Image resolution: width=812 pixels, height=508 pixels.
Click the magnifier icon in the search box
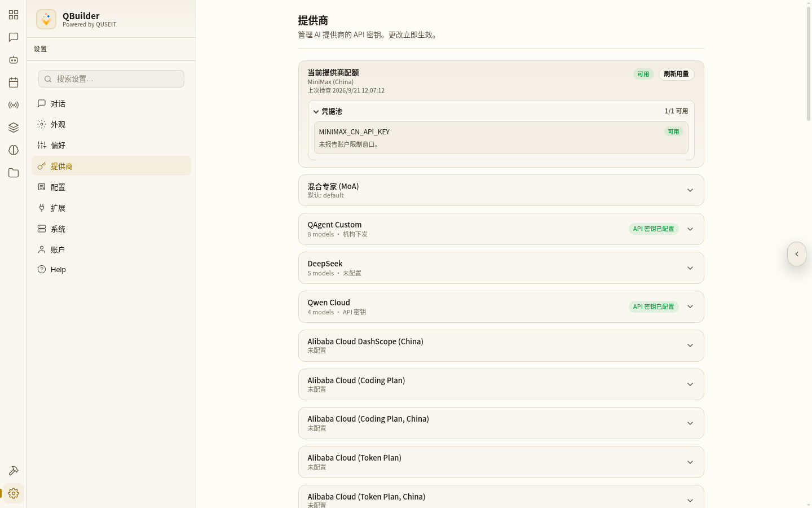48,79
